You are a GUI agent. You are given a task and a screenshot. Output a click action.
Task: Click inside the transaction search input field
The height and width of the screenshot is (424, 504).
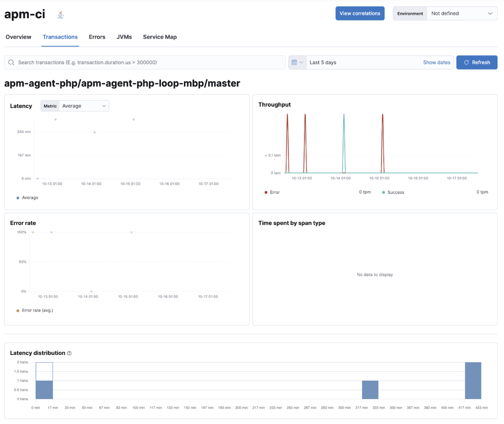(x=117, y=62)
